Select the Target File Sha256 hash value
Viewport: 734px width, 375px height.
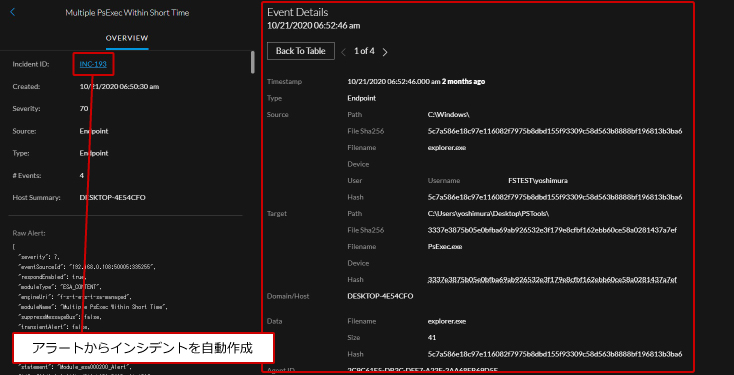(x=552, y=230)
